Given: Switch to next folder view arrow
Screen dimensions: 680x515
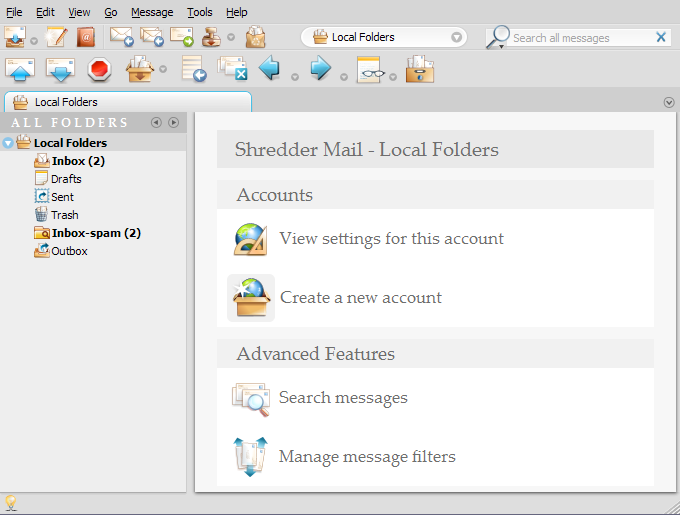Looking at the screenshot, I should pos(173,123).
